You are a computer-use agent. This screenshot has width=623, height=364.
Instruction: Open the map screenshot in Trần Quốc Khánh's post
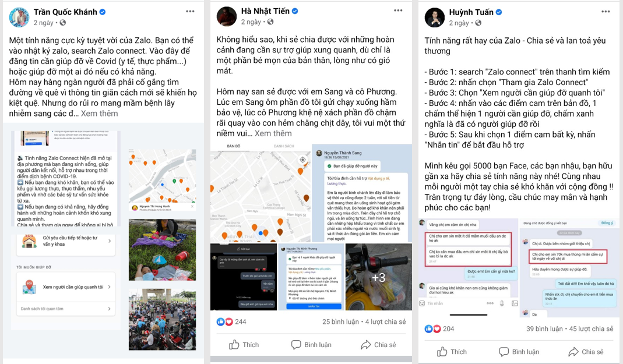tap(162, 181)
